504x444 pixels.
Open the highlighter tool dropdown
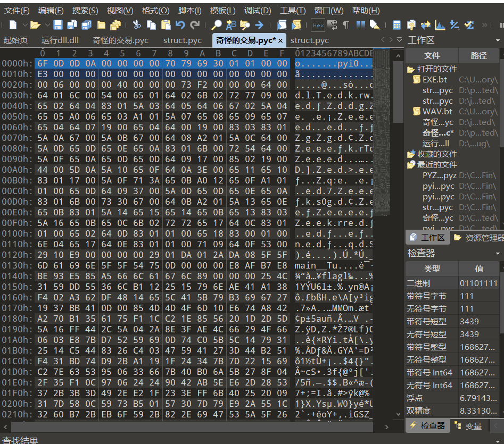[x=375, y=24]
